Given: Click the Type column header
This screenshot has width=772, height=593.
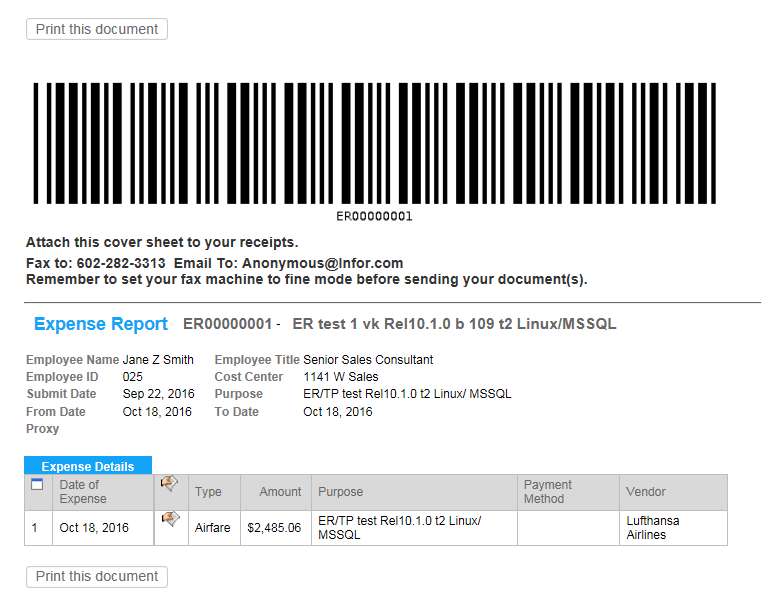Looking at the screenshot, I should 208,492.
